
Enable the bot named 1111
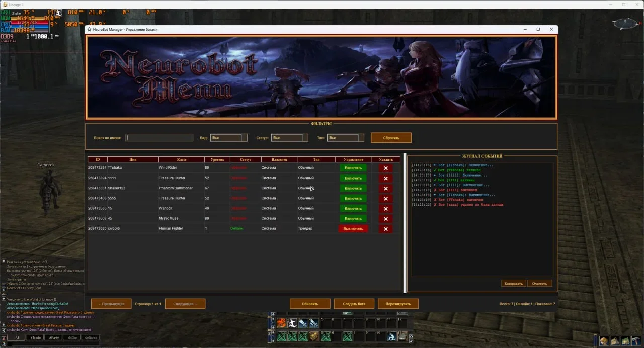pyautogui.click(x=353, y=178)
